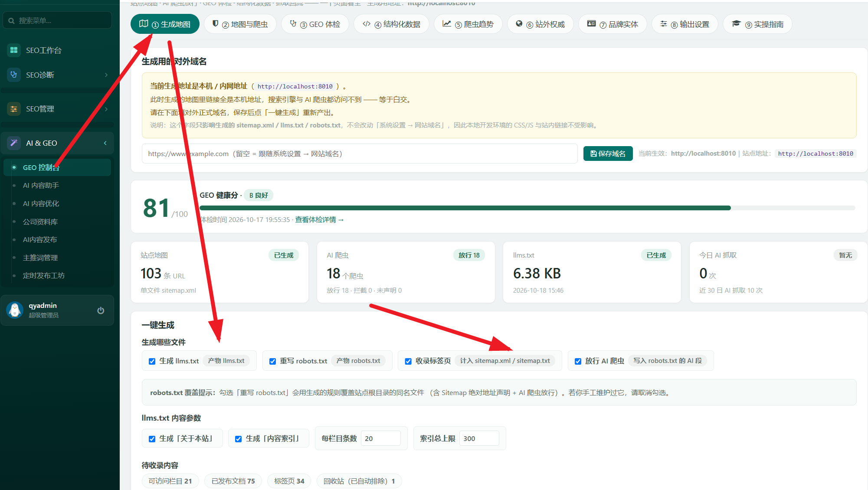
Task: Click the map icon on 生成地图 tab
Action: click(144, 24)
